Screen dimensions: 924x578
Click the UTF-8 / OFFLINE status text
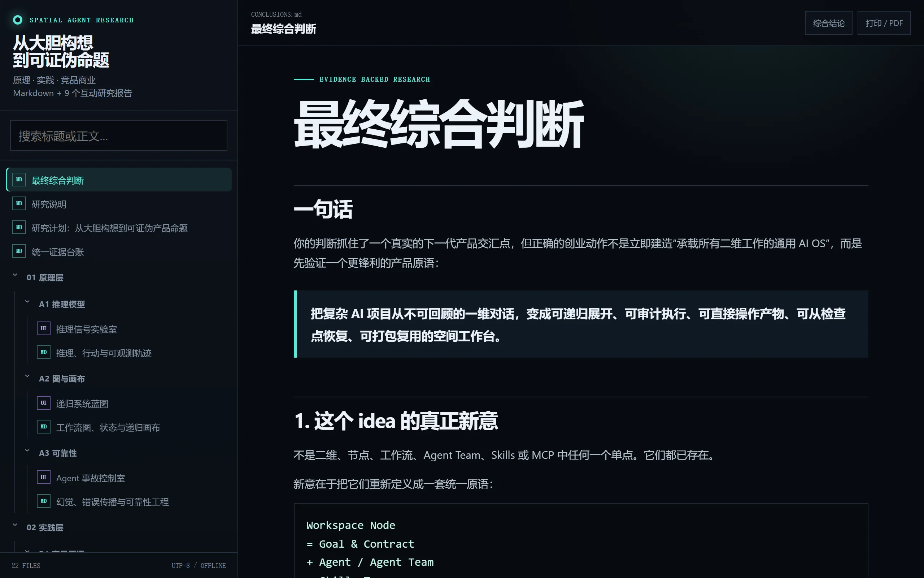pos(199,565)
